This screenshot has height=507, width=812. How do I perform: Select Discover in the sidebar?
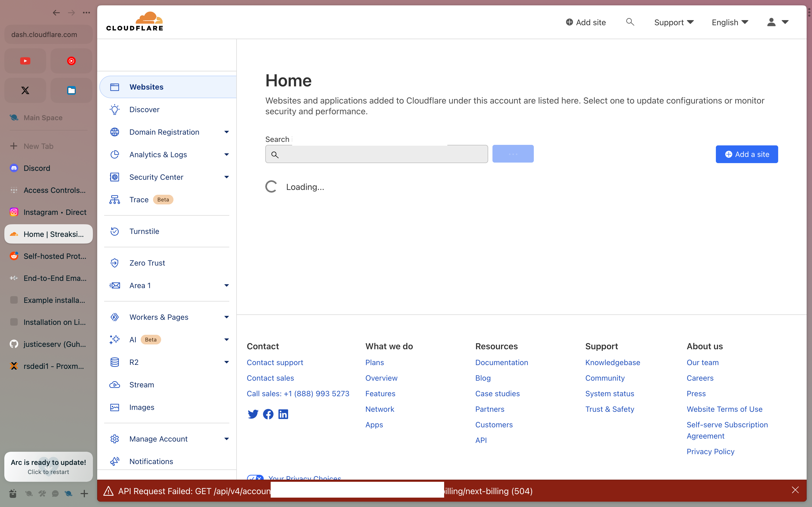point(144,110)
